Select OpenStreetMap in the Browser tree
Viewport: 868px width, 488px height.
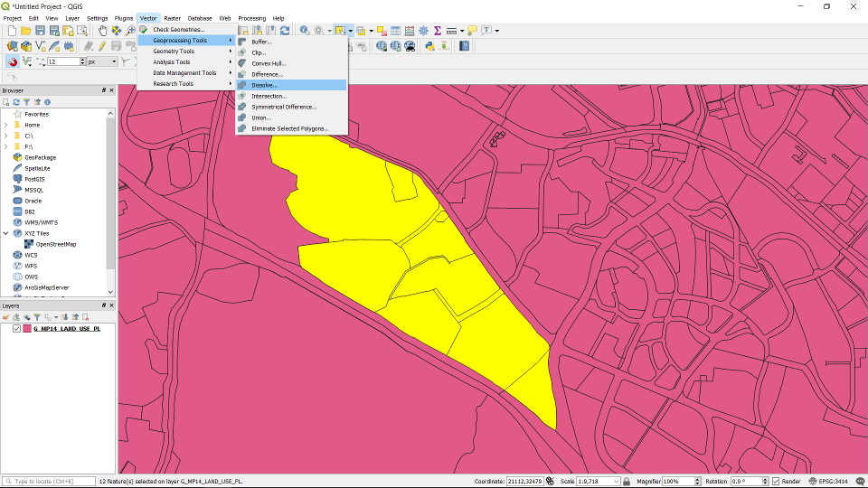tap(55, 244)
